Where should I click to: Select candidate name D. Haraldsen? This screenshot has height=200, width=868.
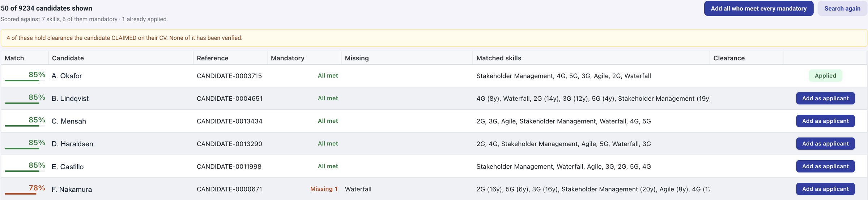tap(72, 144)
